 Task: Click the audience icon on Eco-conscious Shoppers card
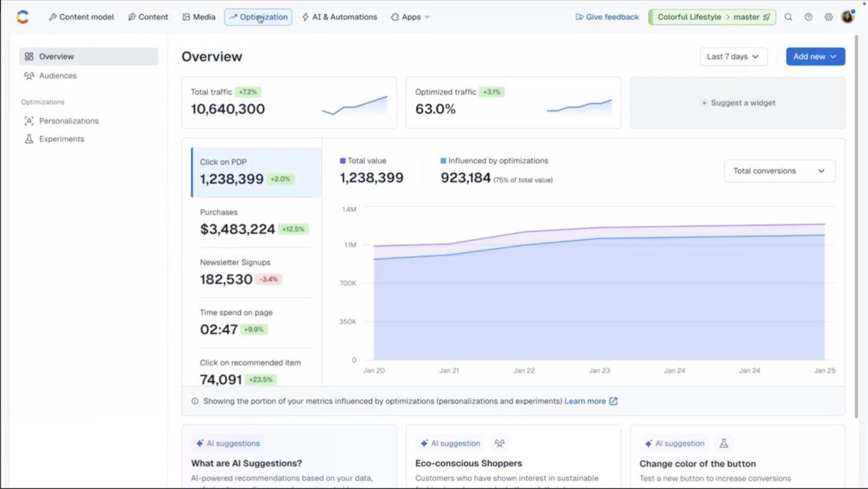pyautogui.click(x=500, y=443)
